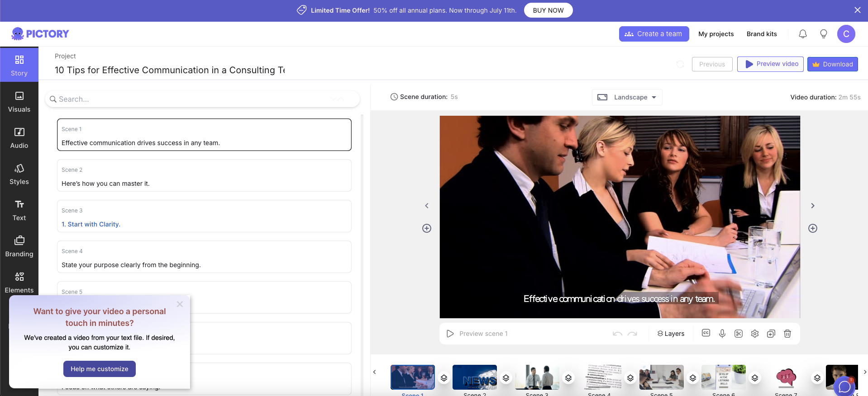Viewport: 868px width, 396px height.
Task: Go to previous scene arrow beside preview
Action: pos(426,206)
